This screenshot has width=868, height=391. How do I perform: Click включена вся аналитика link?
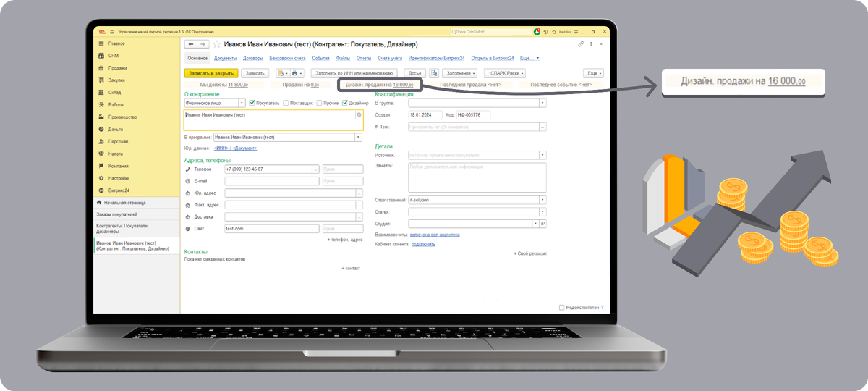click(x=435, y=235)
